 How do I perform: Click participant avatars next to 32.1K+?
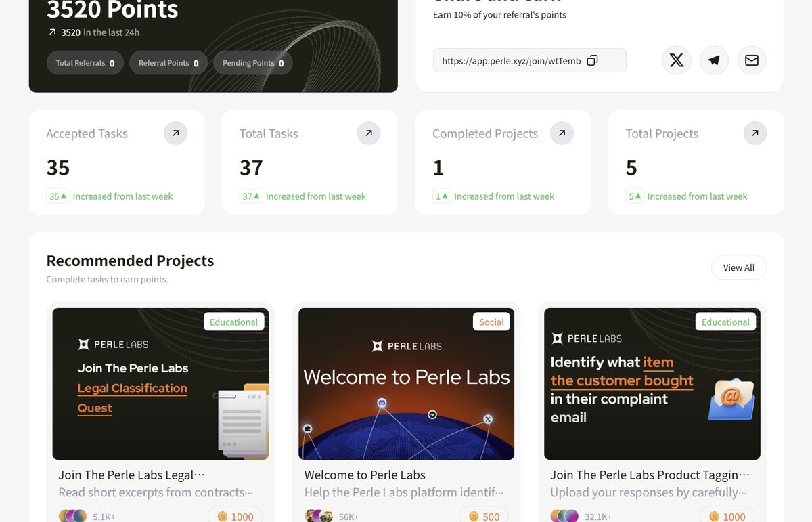[564, 516]
